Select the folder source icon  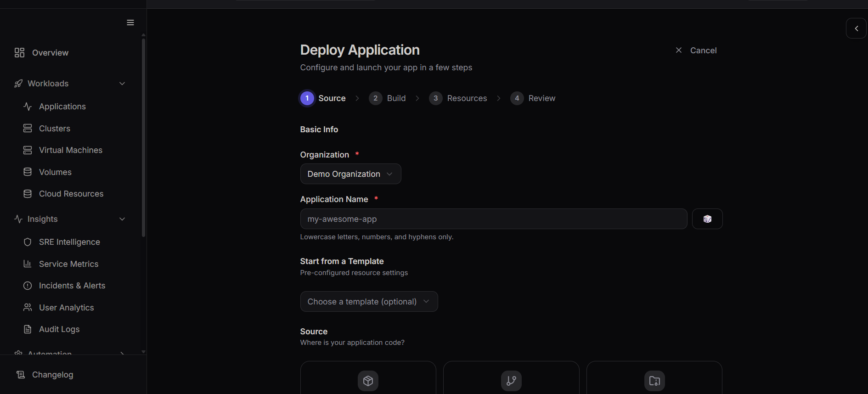point(654,381)
